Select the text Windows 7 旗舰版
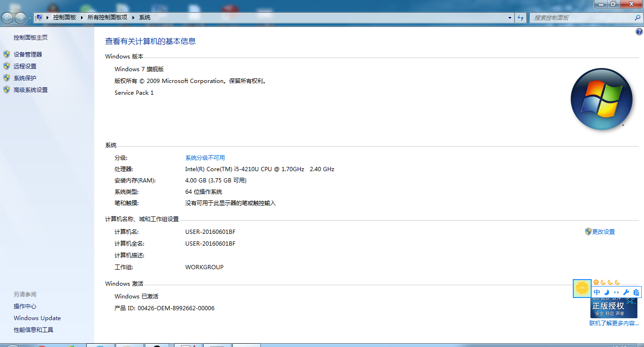 click(139, 69)
